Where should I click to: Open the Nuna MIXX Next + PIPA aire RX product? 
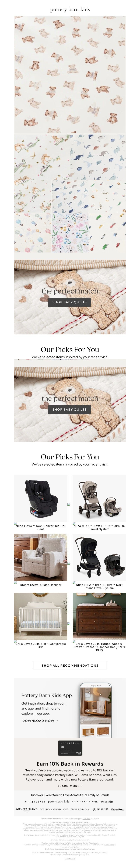(x=99, y=498)
